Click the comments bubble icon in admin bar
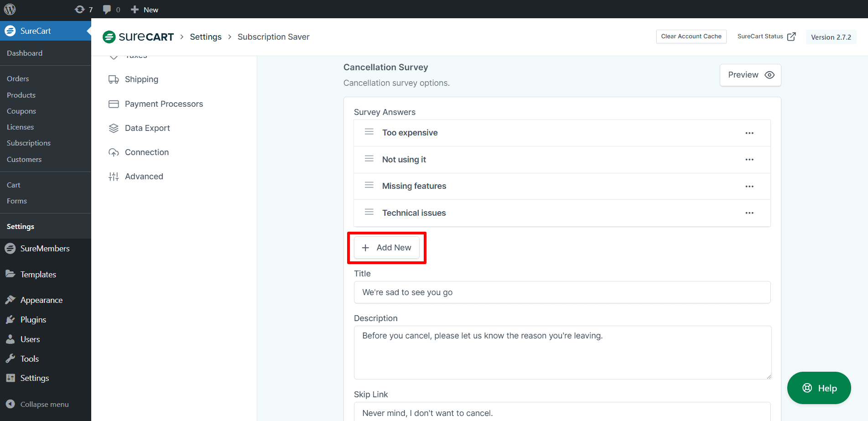The width and height of the screenshot is (868, 421). (106, 9)
